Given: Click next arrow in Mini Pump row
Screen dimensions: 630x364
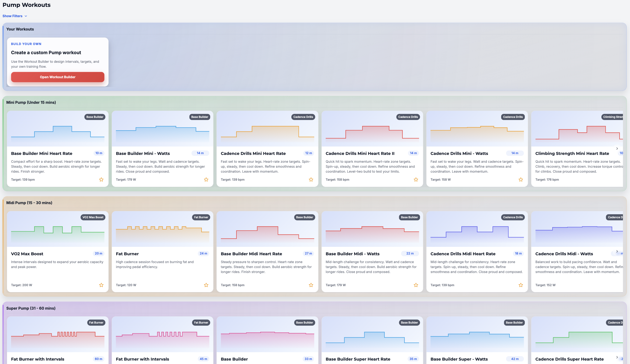Looking at the screenshot, I should pyautogui.click(x=617, y=148).
